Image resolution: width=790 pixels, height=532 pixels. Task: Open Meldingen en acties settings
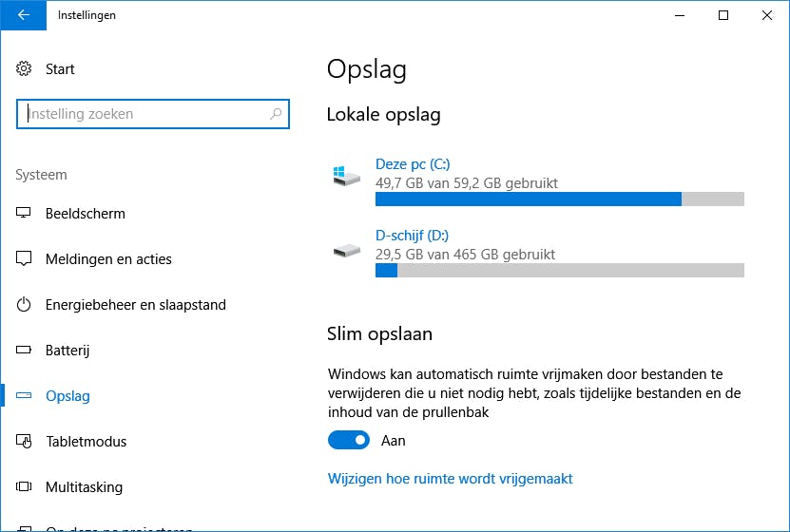point(108,259)
